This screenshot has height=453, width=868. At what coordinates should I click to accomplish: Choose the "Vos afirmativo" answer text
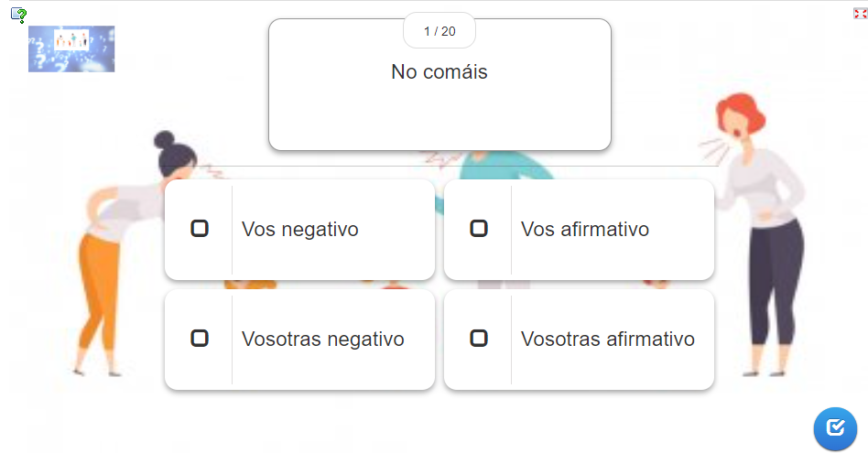584,229
